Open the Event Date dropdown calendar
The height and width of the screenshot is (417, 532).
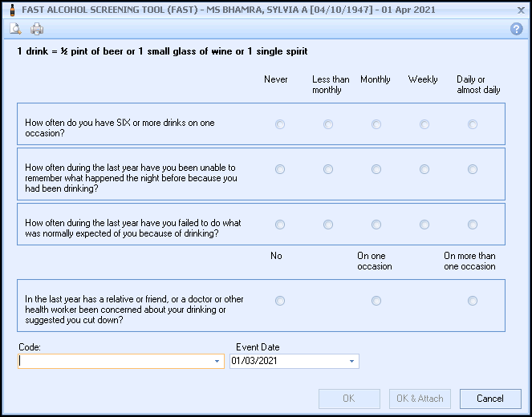(x=351, y=362)
